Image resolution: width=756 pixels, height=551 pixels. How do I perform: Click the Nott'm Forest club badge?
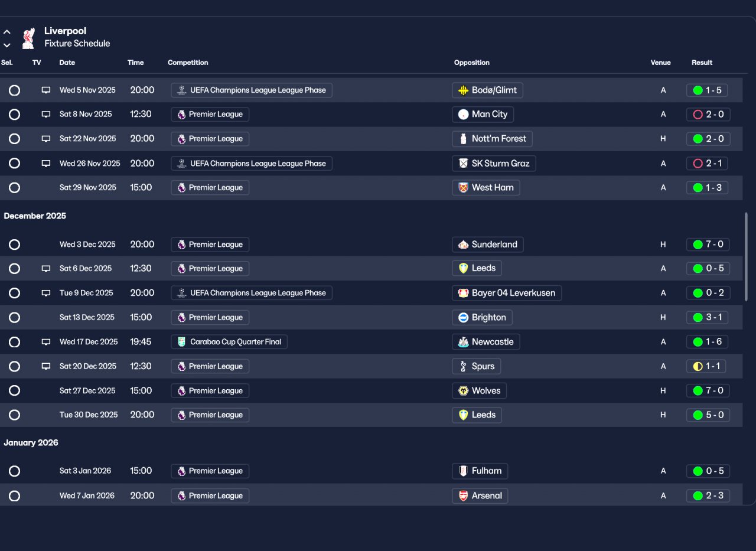pos(464,139)
